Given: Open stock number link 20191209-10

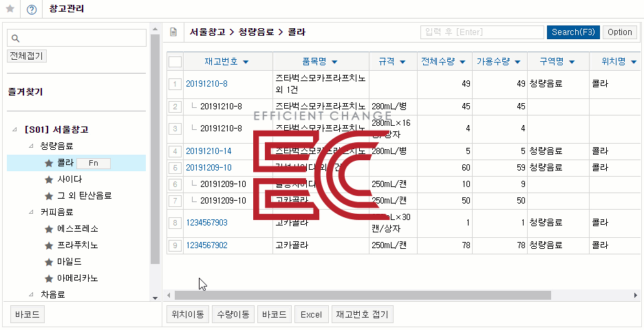Looking at the screenshot, I should click(208, 168).
